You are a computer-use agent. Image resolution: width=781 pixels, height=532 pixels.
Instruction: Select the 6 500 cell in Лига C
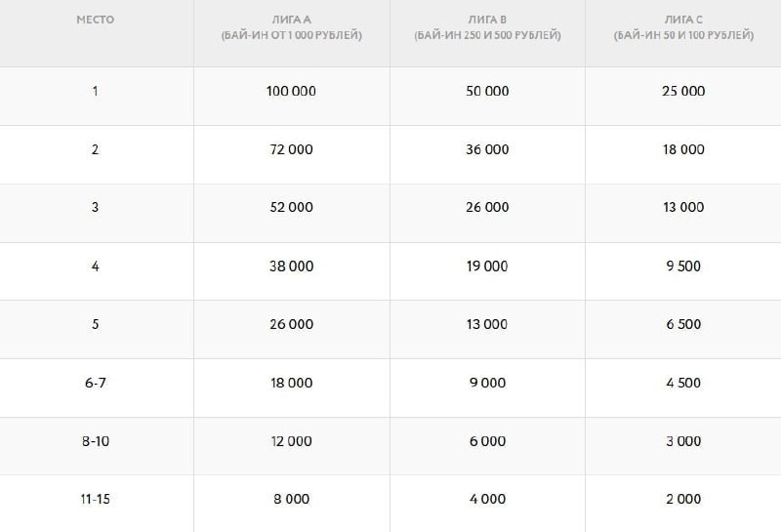click(683, 324)
